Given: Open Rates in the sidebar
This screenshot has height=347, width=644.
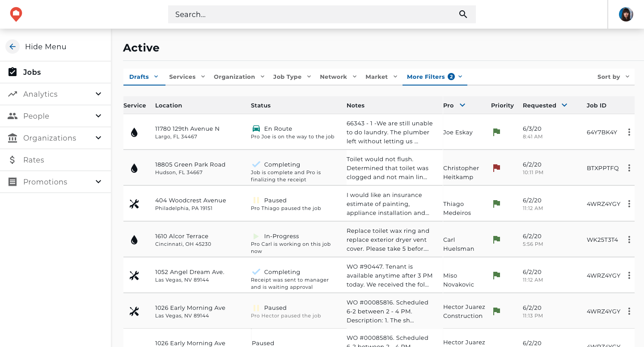Looking at the screenshot, I should 34,160.
